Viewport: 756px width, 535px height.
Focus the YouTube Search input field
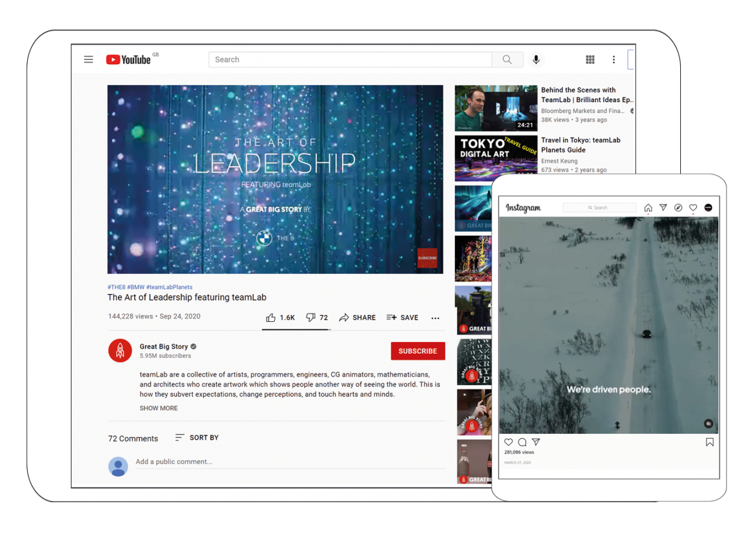coord(350,60)
